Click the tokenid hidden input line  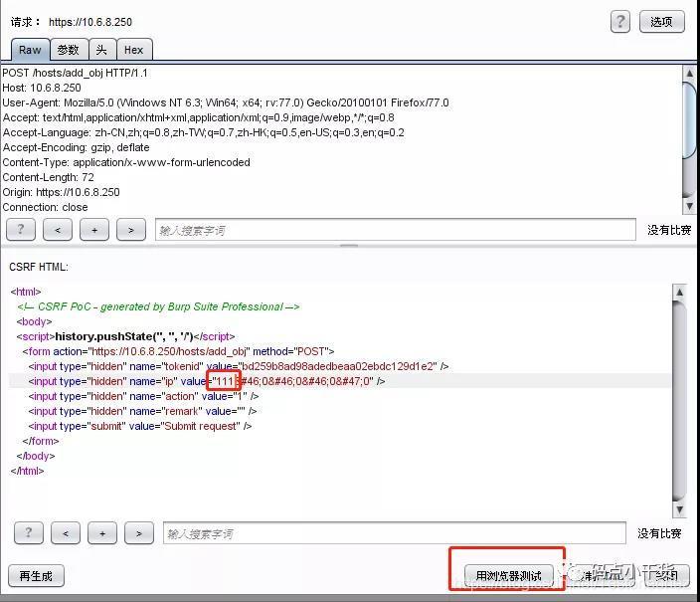[239, 366]
